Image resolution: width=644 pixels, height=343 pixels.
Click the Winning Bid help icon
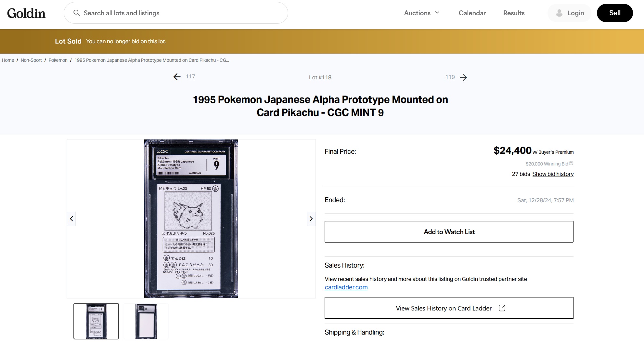571,164
